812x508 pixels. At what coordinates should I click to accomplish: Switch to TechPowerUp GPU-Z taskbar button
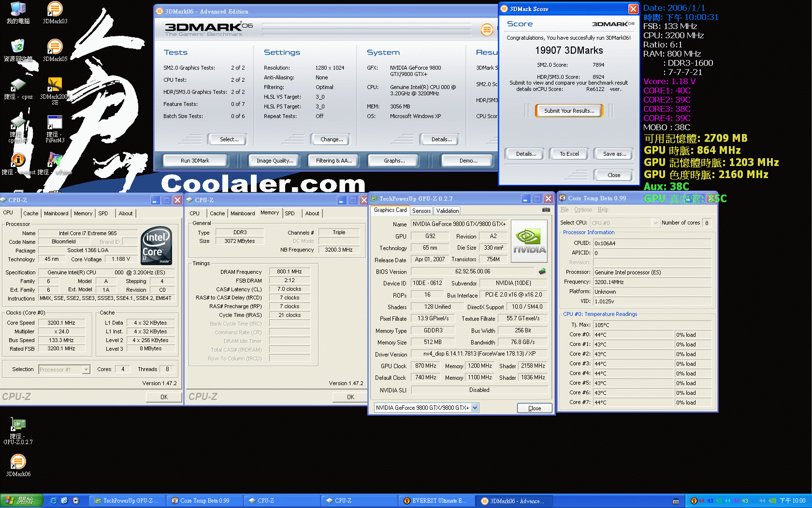[x=128, y=501]
